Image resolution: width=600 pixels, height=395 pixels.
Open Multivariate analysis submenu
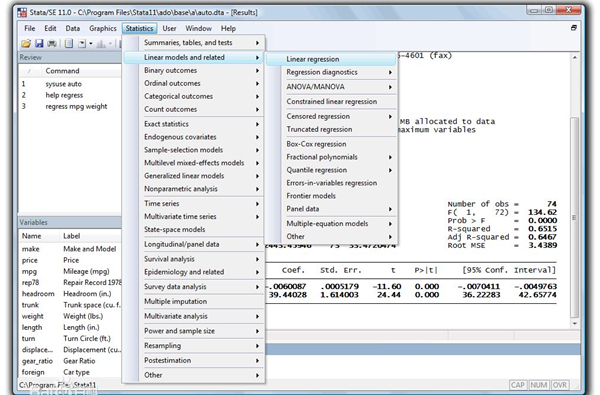pos(193,316)
